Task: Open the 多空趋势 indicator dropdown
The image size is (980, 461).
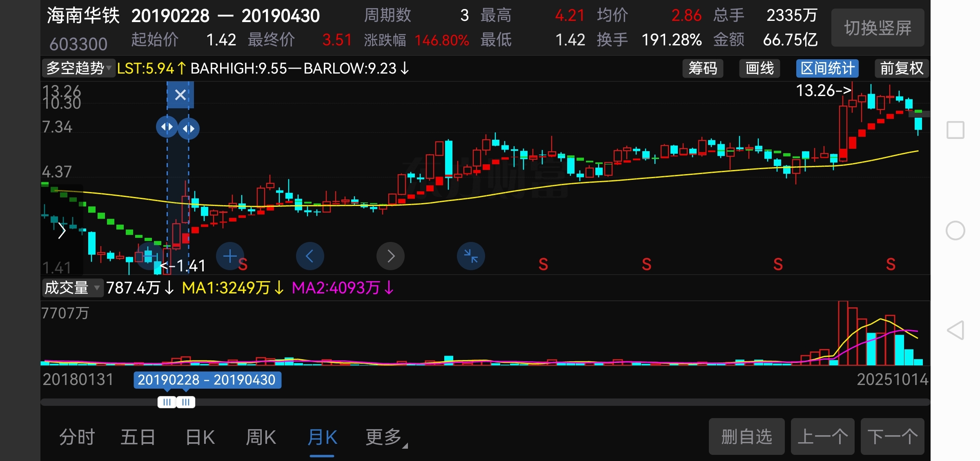Action: coord(78,68)
